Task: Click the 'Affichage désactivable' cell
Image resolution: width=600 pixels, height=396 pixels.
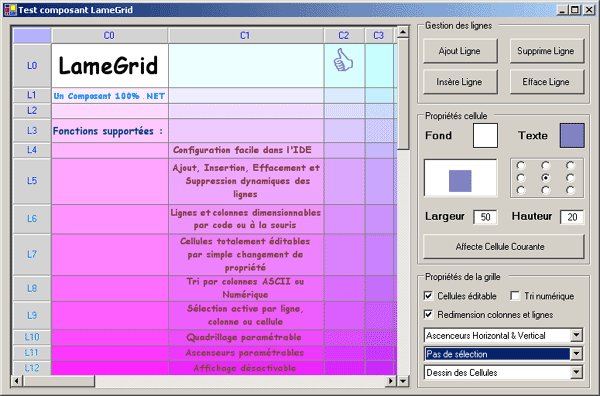Action: (x=246, y=368)
